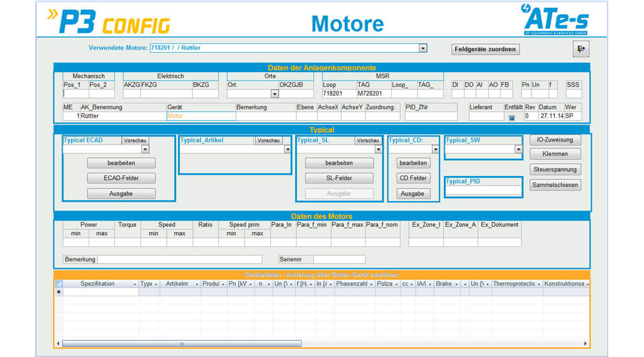Click Vorschau in Typical_SL panel
Image resolution: width=644 pixels, height=357 pixels.
click(x=368, y=141)
